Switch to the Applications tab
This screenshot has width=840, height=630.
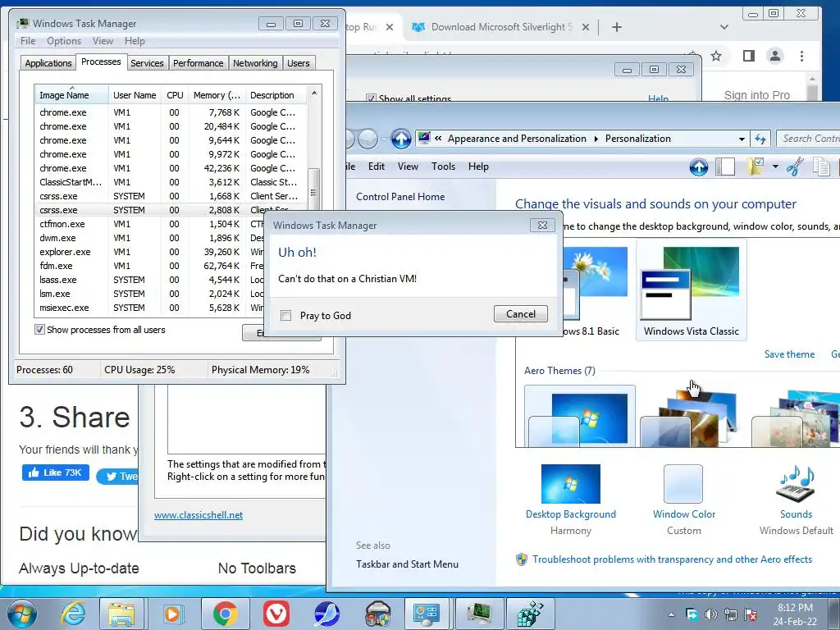pyautogui.click(x=48, y=63)
